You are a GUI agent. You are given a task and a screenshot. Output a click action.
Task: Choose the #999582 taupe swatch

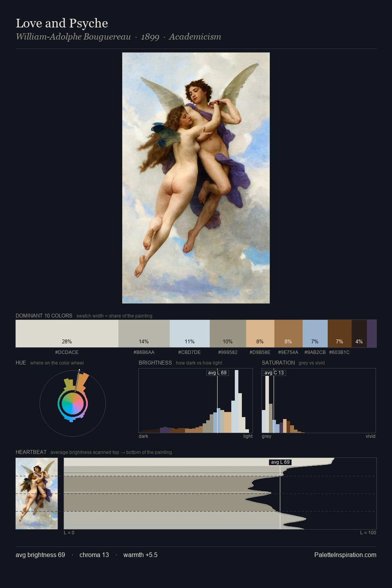click(x=228, y=334)
